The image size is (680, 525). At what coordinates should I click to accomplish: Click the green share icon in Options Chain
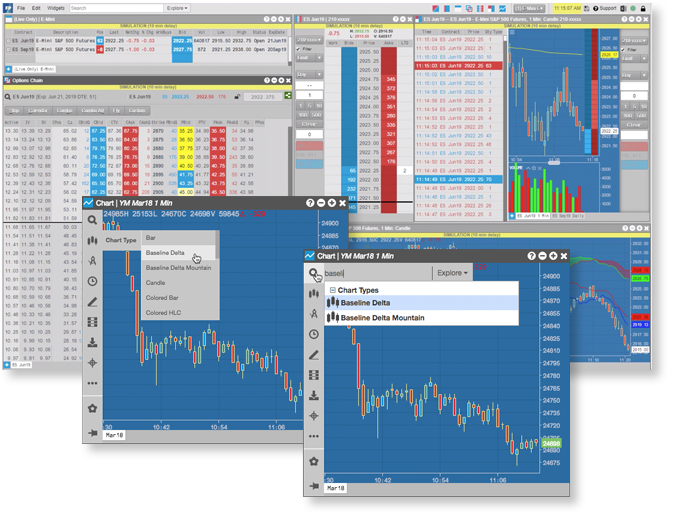click(288, 96)
